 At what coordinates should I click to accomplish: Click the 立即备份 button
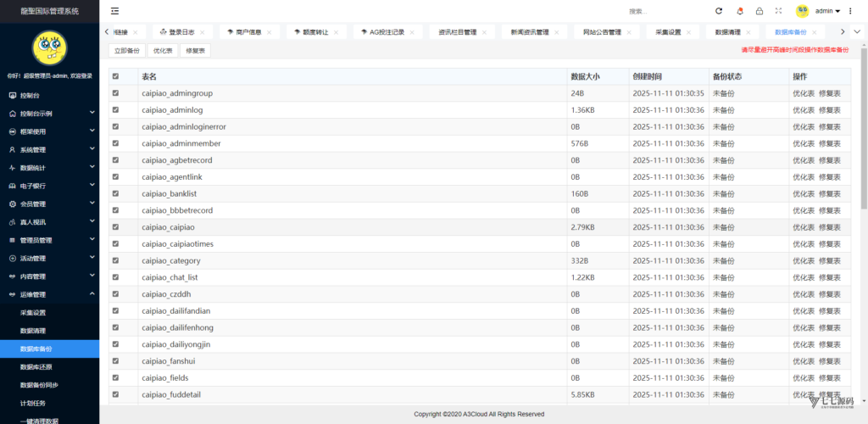[127, 51]
